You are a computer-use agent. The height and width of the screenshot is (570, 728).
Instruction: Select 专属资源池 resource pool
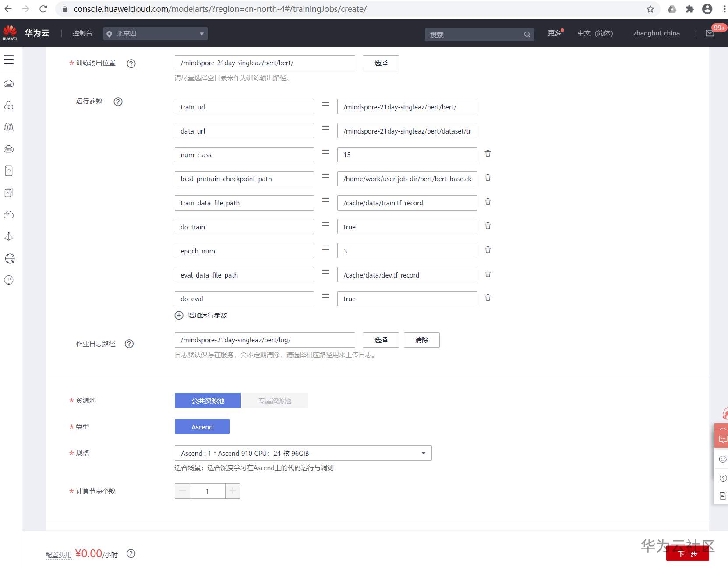(275, 401)
